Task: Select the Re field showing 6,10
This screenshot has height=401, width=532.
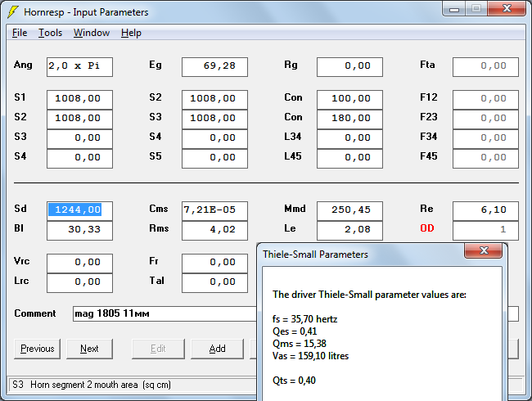Action: (x=485, y=210)
